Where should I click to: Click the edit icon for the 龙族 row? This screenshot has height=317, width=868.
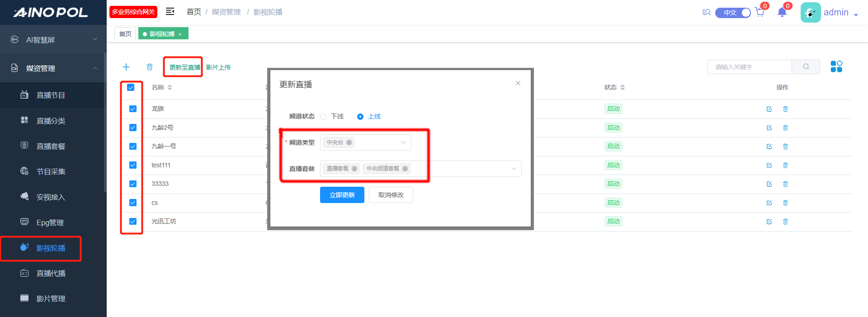point(769,109)
